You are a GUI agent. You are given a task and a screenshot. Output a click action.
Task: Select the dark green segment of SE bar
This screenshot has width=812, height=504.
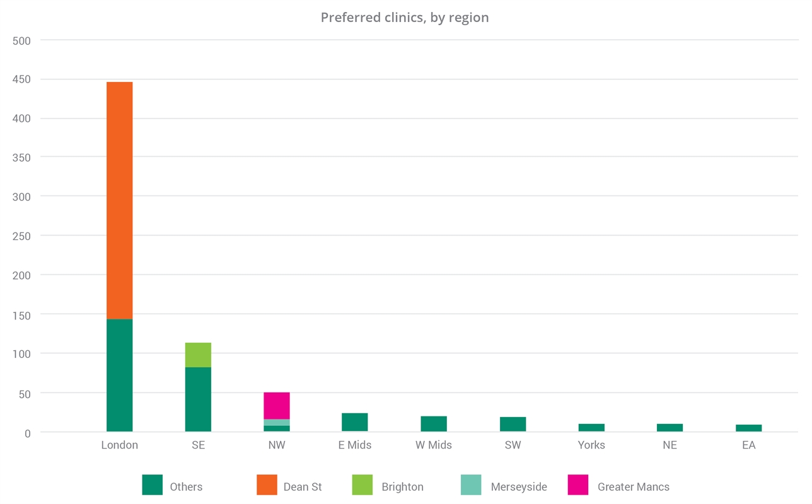[198, 399]
